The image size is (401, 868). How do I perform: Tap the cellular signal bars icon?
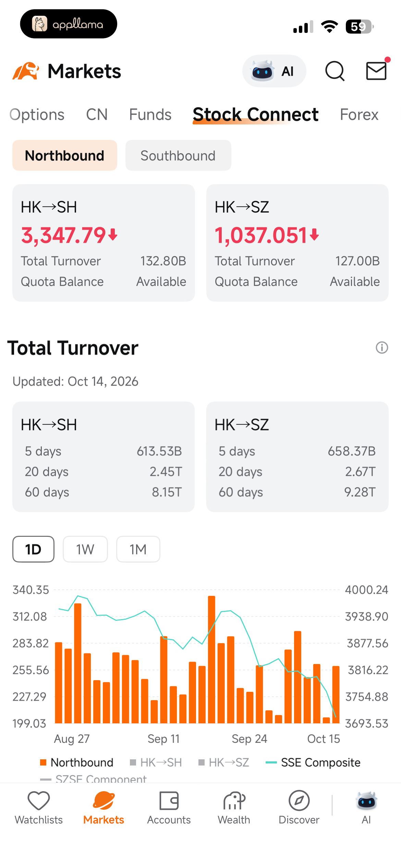[303, 26]
